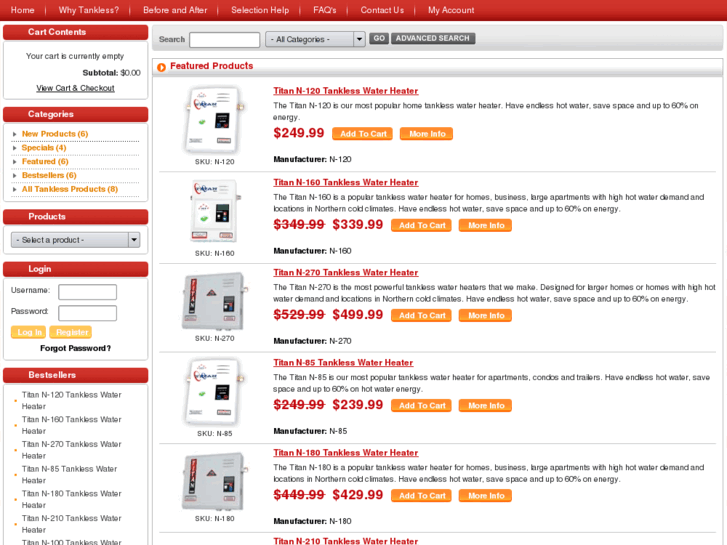Open the Home menu item
The width and height of the screenshot is (727, 545).
click(x=22, y=10)
